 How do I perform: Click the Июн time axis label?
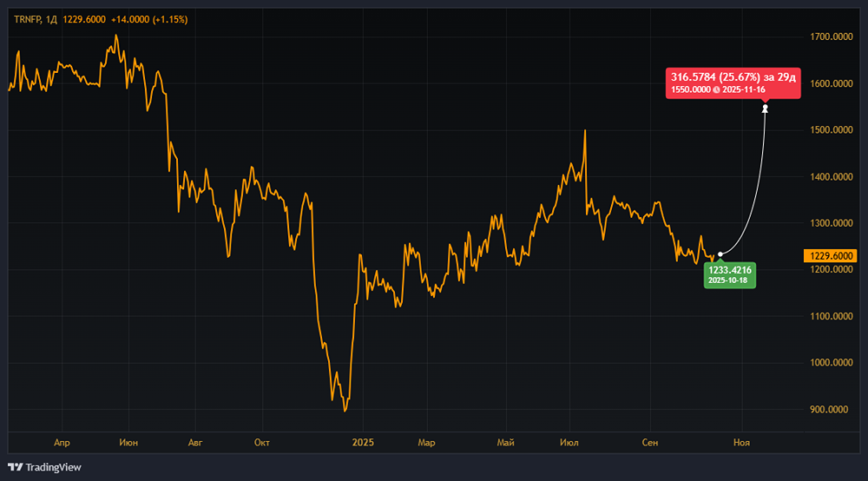128,443
